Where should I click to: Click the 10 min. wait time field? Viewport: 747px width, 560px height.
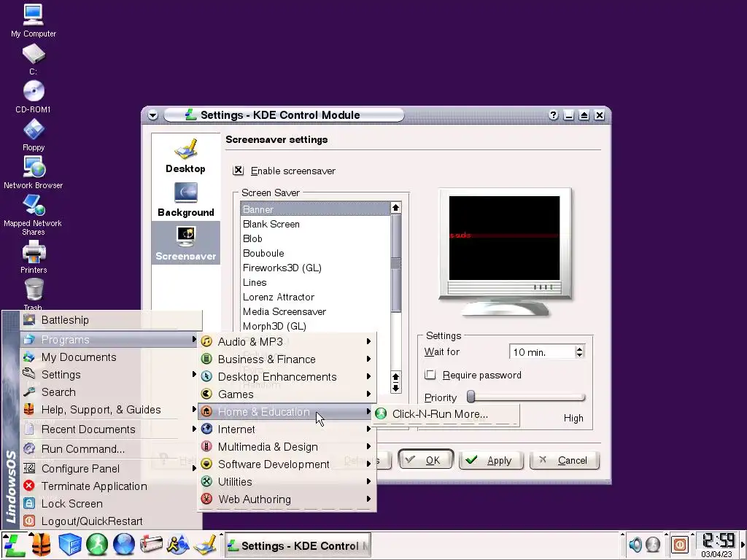pyautogui.click(x=542, y=352)
